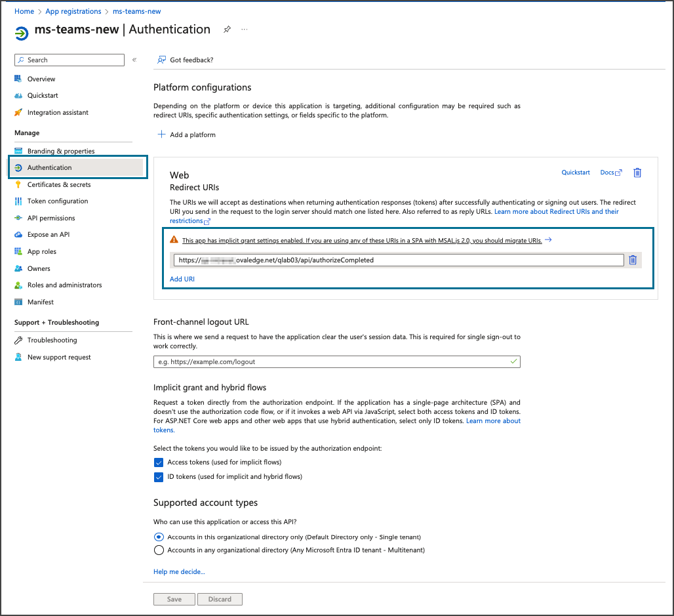Open Quickstart in the sidebar menu
This screenshot has width=674, height=616.
(43, 96)
